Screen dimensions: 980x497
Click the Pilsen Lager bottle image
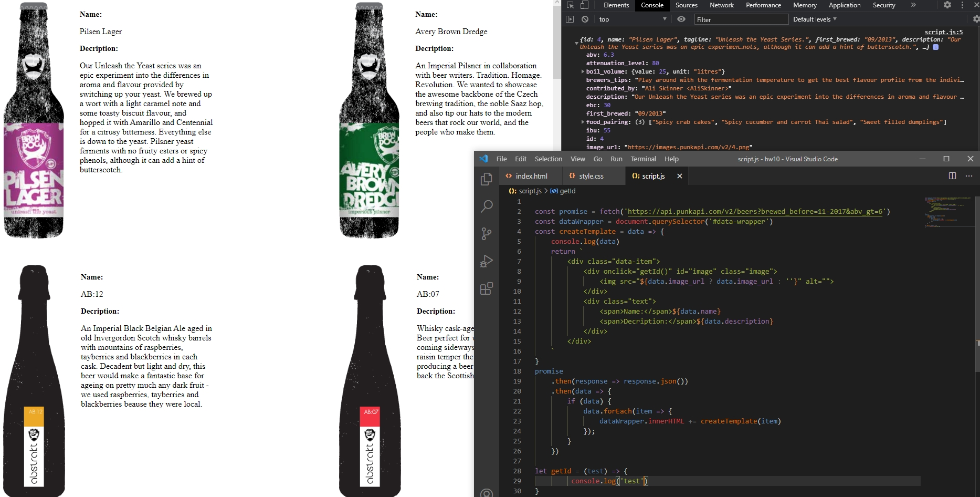[34, 120]
